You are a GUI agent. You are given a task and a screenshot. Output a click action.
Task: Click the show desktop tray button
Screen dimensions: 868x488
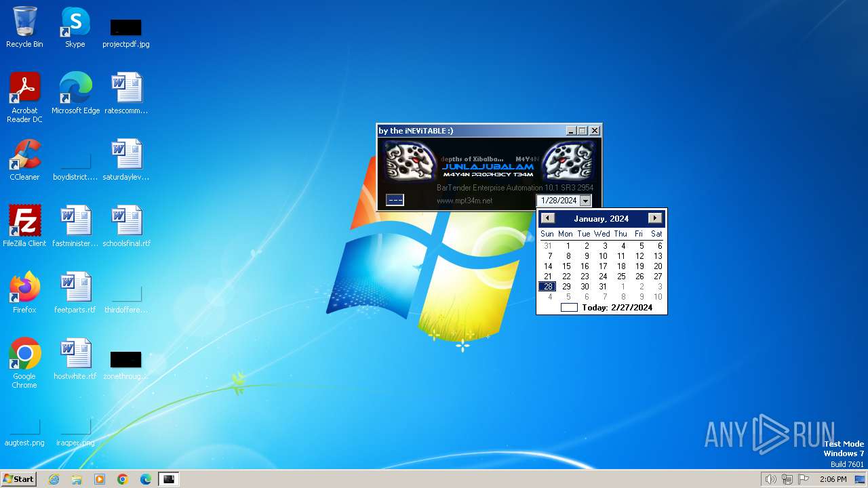tap(861, 479)
